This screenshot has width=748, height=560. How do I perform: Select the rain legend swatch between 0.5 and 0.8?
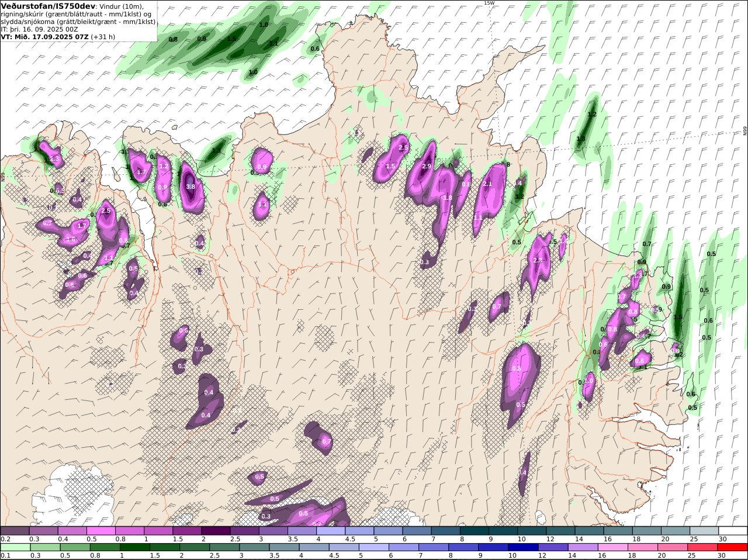(x=76, y=547)
